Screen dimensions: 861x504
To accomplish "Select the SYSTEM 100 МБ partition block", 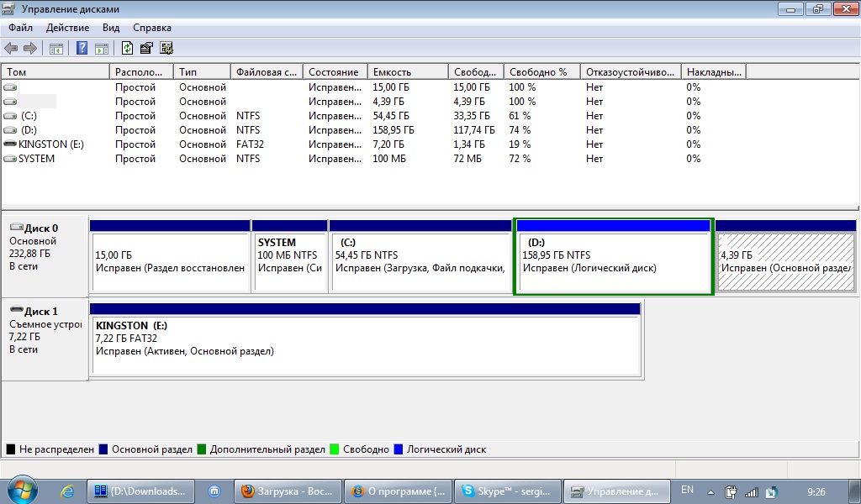I will click(x=289, y=256).
